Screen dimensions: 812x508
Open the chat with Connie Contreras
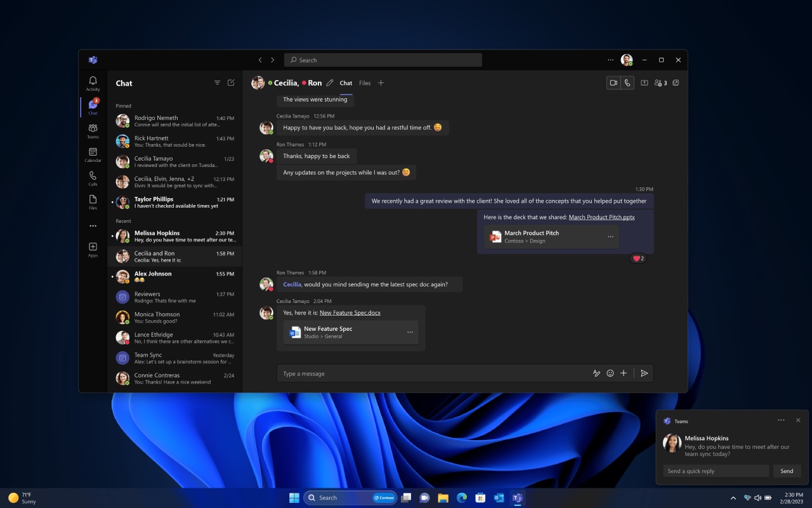[174, 378]
